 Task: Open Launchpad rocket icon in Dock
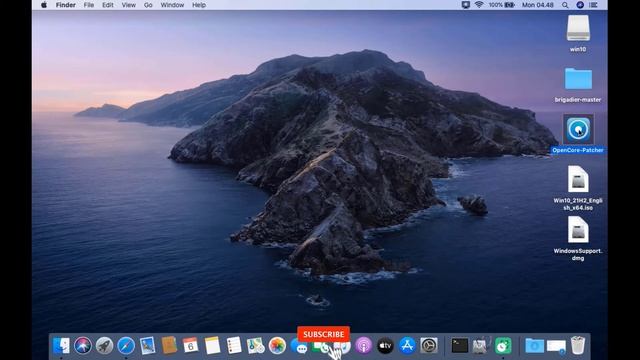104,346
